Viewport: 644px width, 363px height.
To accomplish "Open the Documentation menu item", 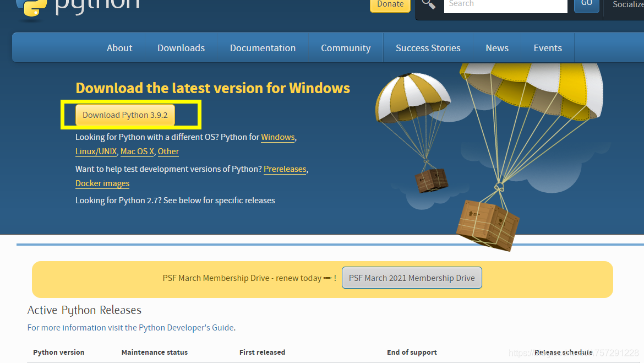I will pos(263,48).
